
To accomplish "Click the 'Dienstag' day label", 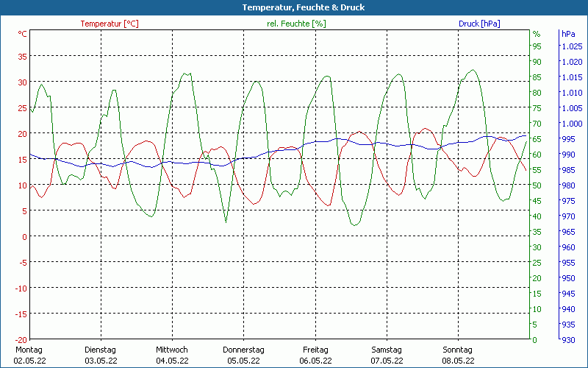I will [x=100, y=350].
